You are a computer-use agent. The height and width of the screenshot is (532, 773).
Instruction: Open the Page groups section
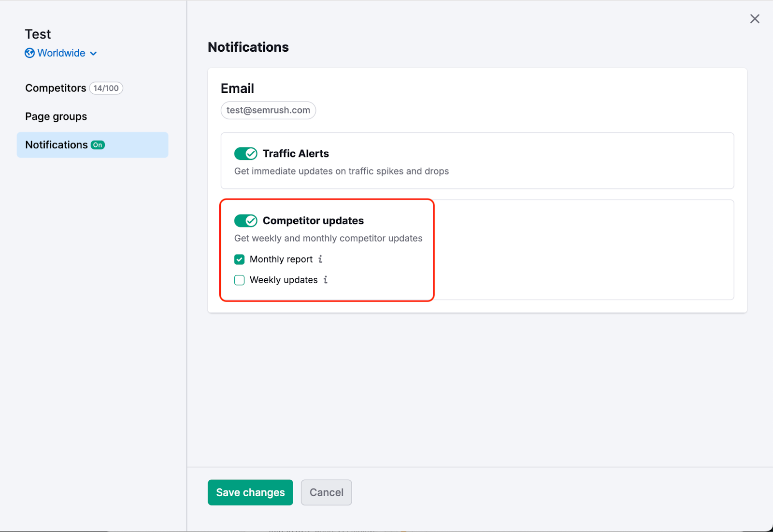click(x=56, y=116)
